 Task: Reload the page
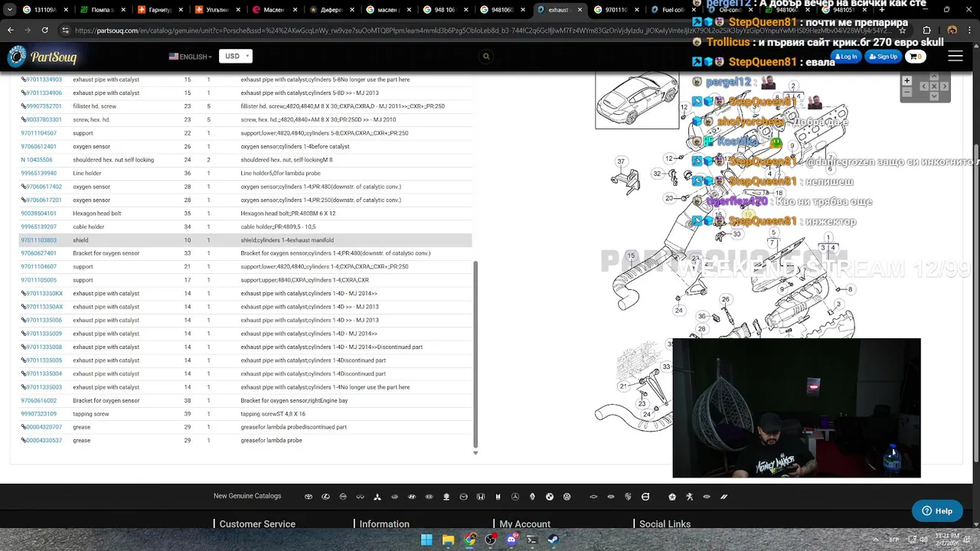[45, 30]
